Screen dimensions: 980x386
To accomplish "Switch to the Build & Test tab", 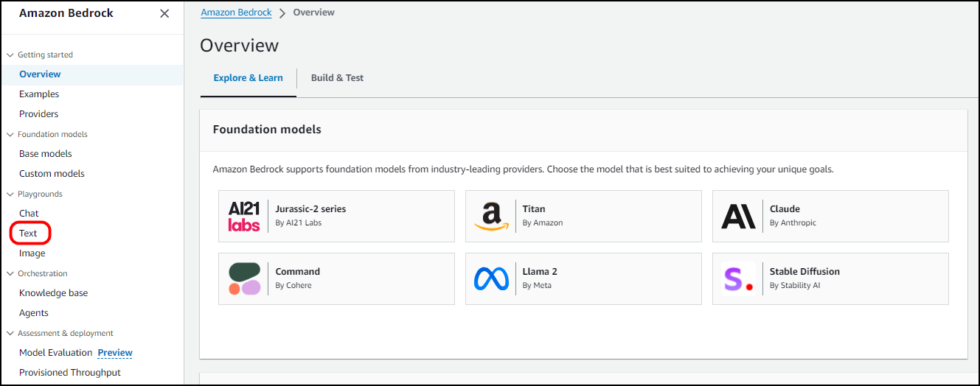I will (337, 78).
